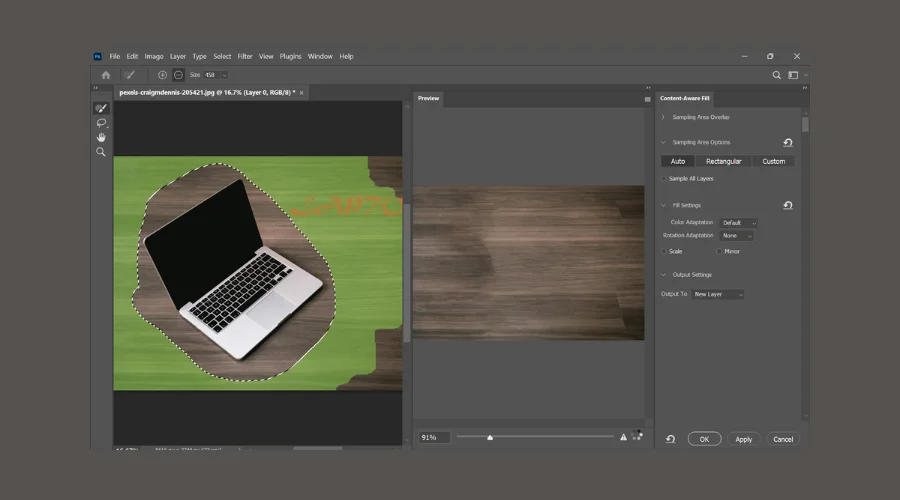Click the Home icon in options bar
Screen dimensions: 900x500
click(x=106, y=75)
